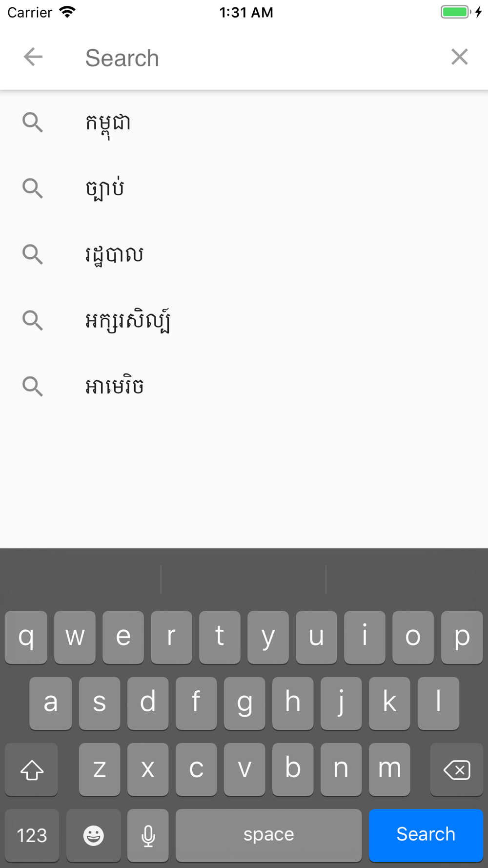Screen dimensions: 488x868
Task: Pick the អាមេរិច suggestion
Action: [x=244, y=386]
